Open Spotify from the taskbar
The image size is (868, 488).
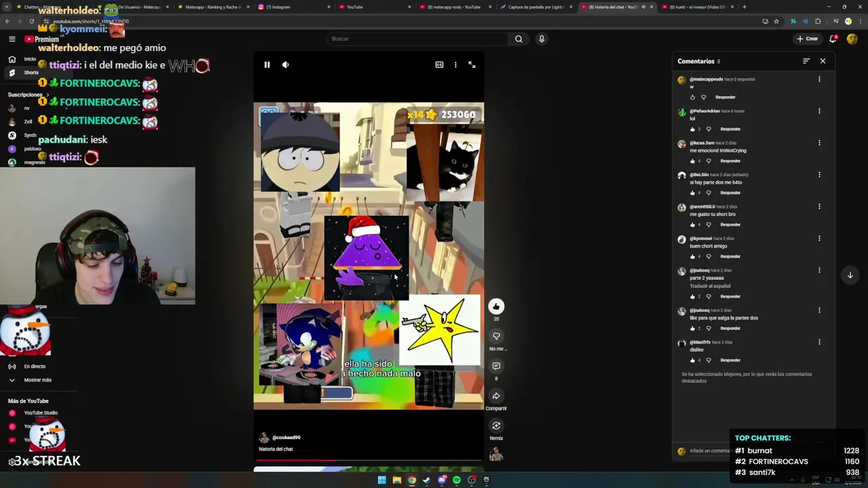[x=456, y=480]
